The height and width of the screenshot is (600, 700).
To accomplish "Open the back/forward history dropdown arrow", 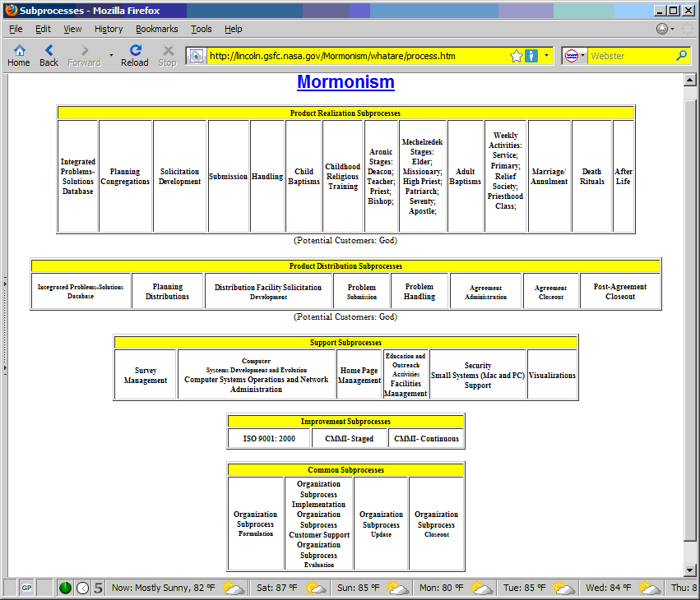I will coord(111,56).
